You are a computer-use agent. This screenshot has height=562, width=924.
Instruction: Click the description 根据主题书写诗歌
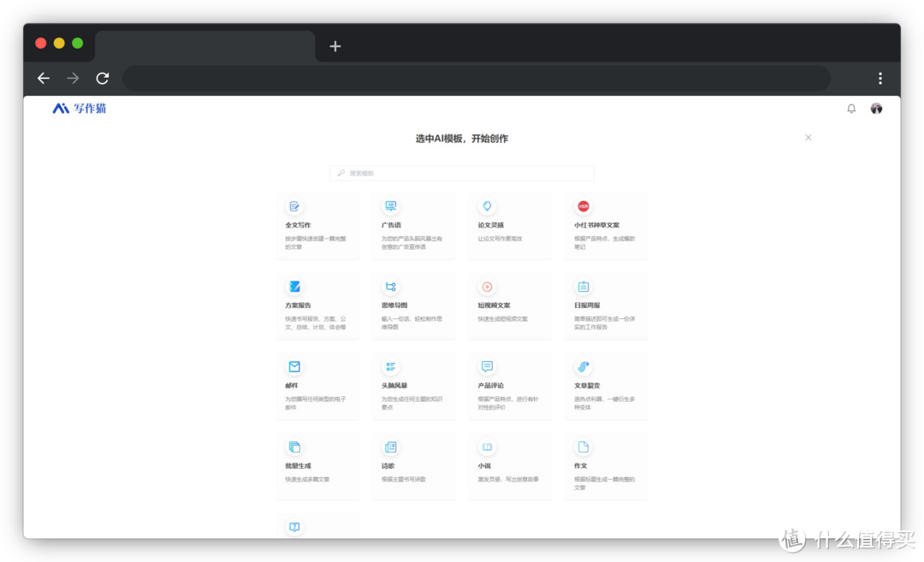pyautogui.click(x=404, y=479)
